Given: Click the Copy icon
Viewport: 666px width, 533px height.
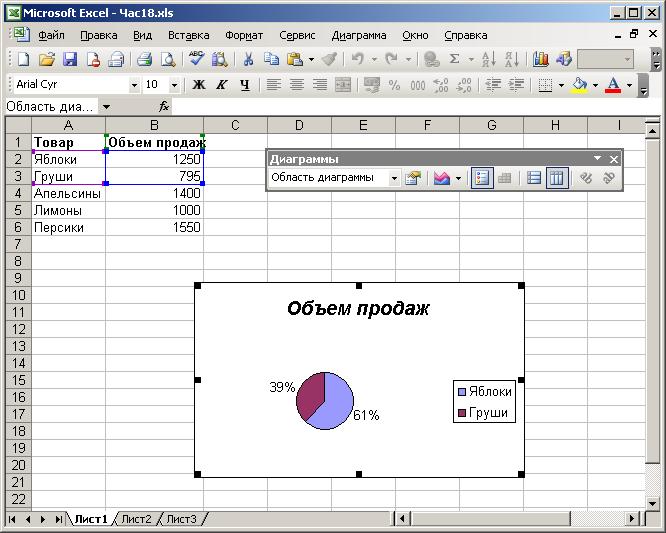Looking at the screenshot, I should 271,59.
